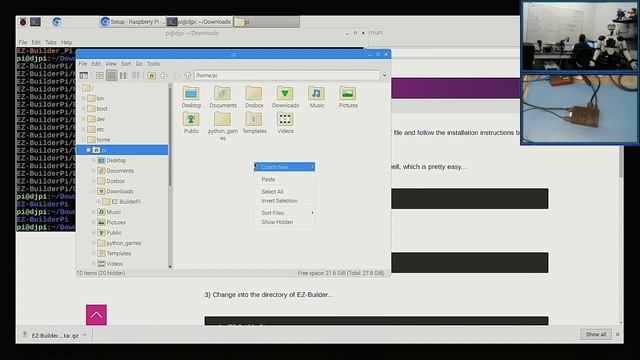This screenshot has height=360, width=640.
Task: Switch to compact view in file manager
Action: point(123,76)
